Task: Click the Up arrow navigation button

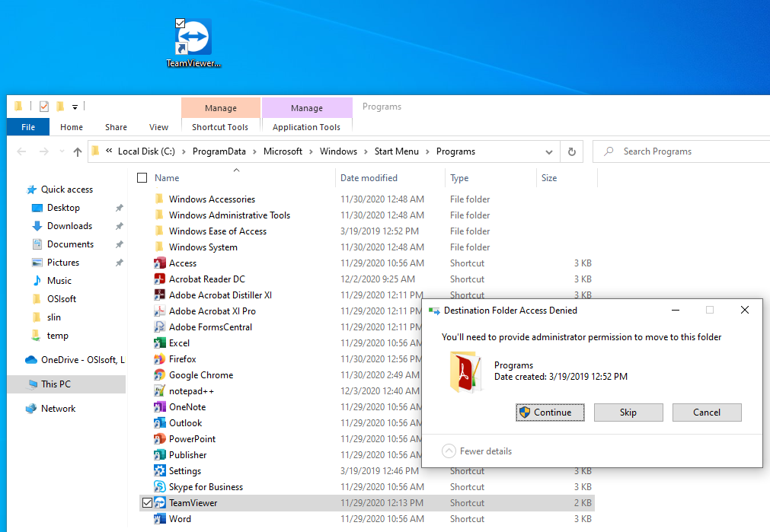Action: coord(78,151)
